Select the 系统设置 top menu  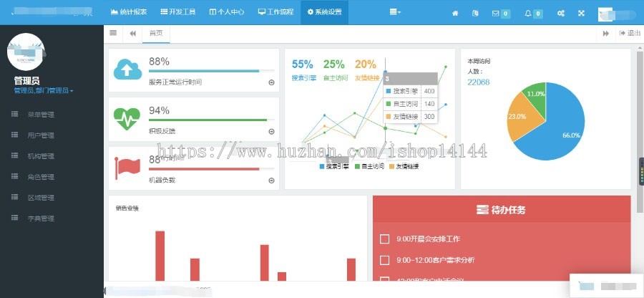click(324, 12)
